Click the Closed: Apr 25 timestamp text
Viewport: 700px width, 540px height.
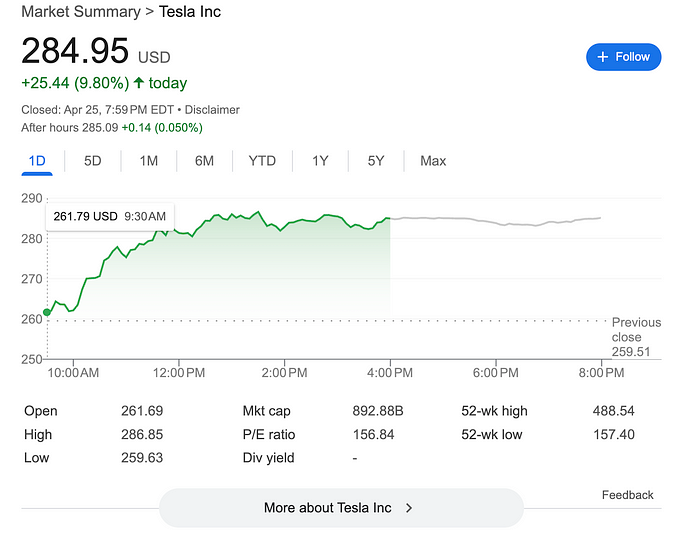(x=97, y=110)
